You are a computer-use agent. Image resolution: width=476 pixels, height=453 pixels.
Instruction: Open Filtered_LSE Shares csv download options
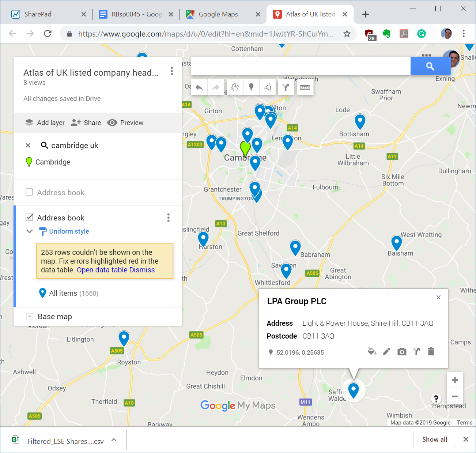(114, 440)
